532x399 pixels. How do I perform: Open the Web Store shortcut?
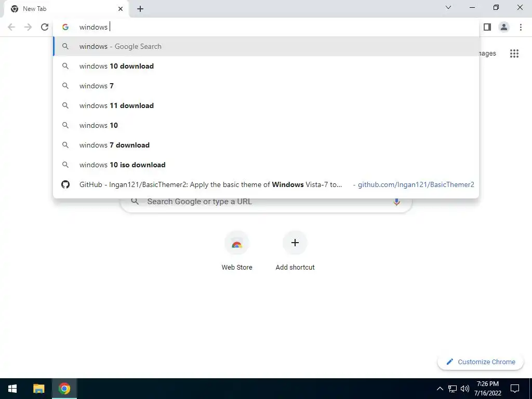click(x=237, y=250)
